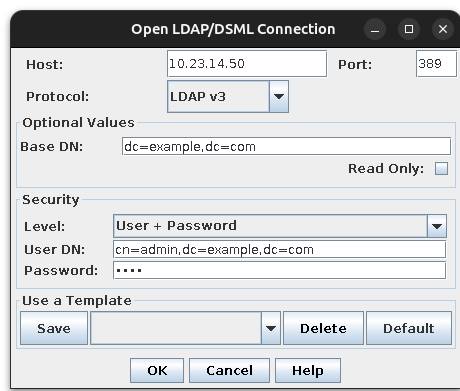Screen dimensions: 460x391
Task: Click the Level: label
Action: [x=45, y=227]
